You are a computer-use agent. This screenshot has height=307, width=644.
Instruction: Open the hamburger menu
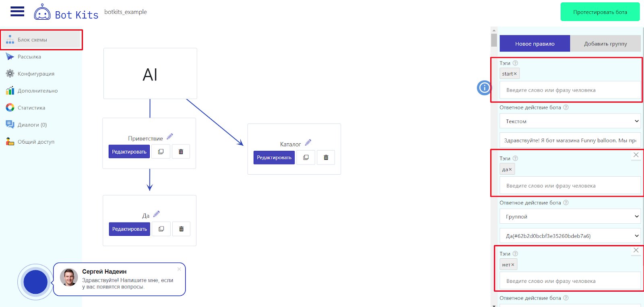pyautogui.click(x=17, y=11)
